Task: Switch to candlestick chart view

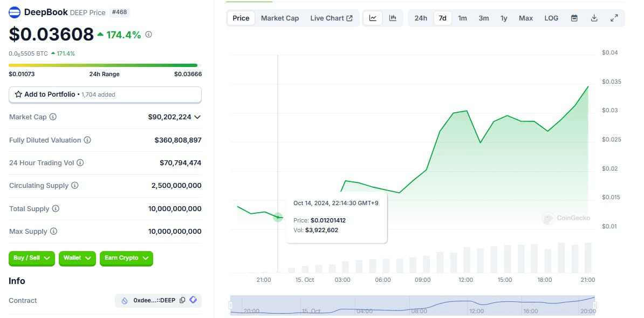Action: 393,18
